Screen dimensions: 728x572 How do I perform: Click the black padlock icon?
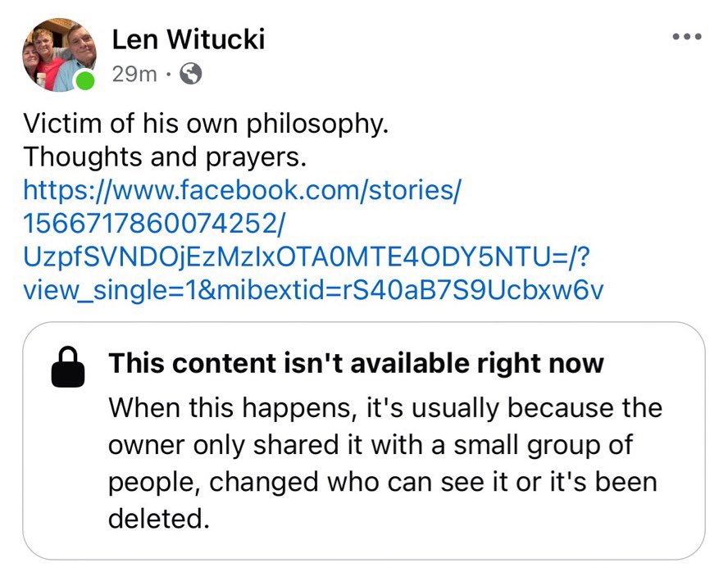[x=68, y=366]
